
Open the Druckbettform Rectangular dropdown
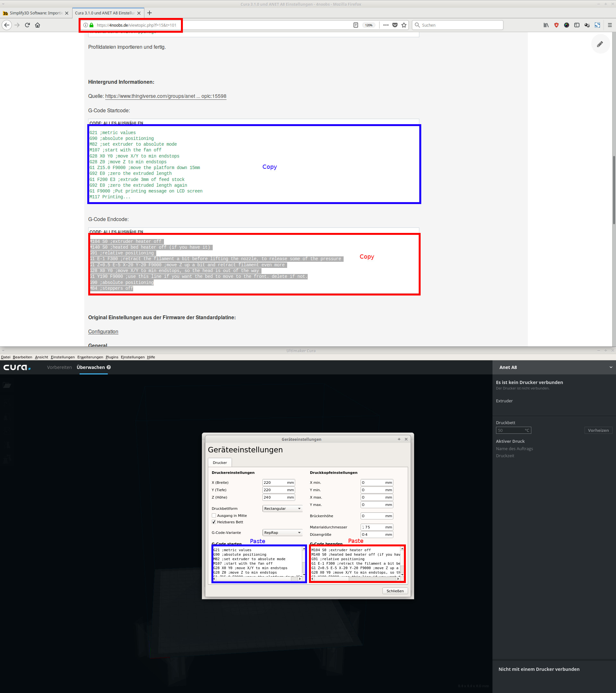click(x=282, y=509)
